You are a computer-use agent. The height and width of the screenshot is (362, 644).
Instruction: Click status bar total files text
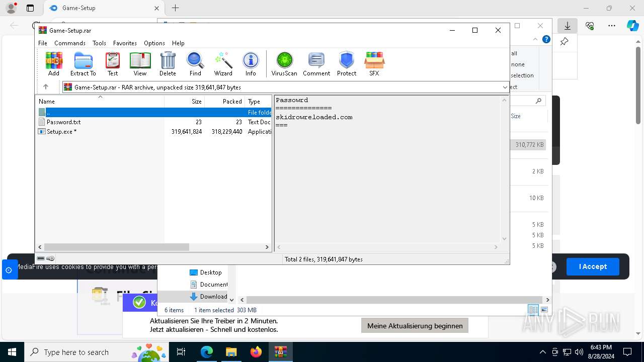click(x=324, y=259)
